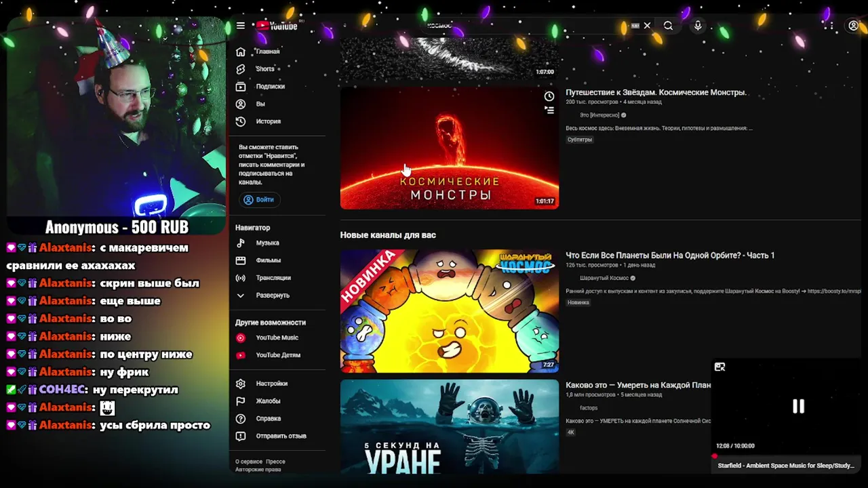868x488 pixels.
Task: Open the «5 секунд на Уране» thumbnail
Action: 450,426
